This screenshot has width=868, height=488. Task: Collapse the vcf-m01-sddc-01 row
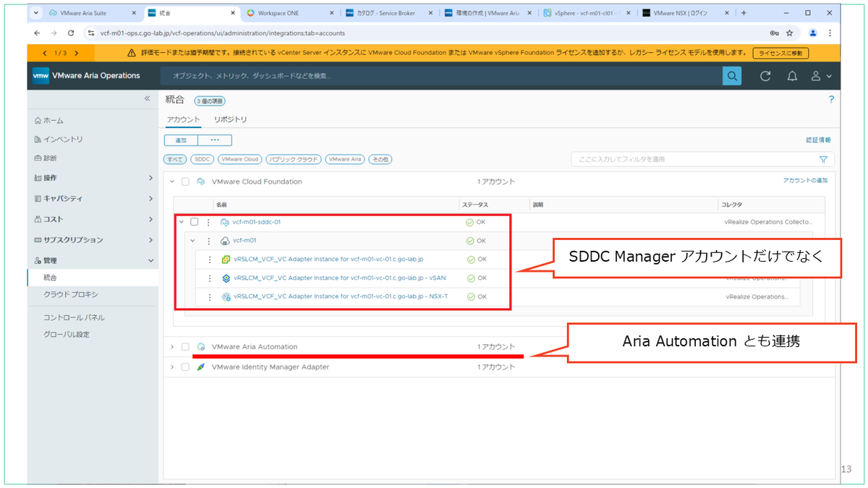(182, 222)
